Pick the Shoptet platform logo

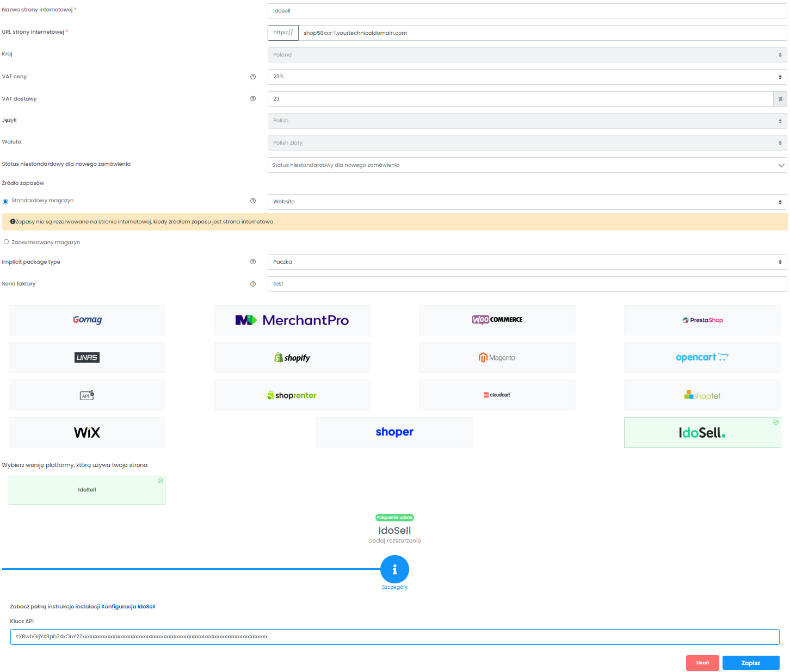click(x=702, y=395)
